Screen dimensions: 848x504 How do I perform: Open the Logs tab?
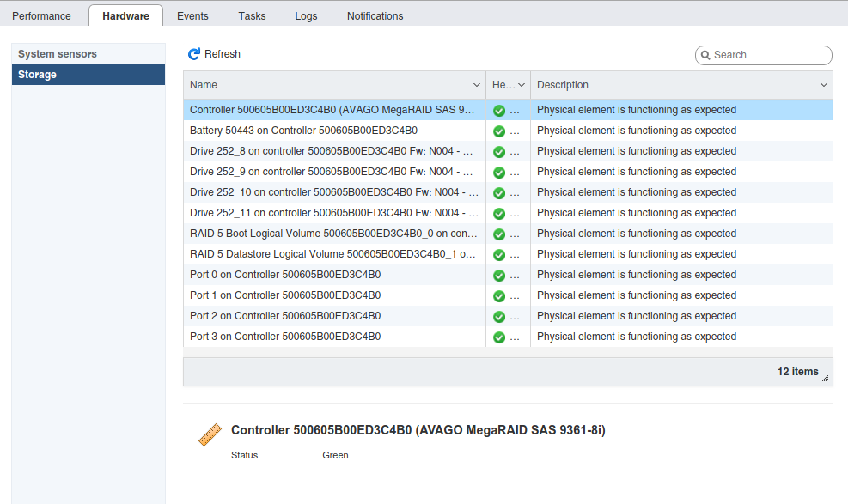306,16
